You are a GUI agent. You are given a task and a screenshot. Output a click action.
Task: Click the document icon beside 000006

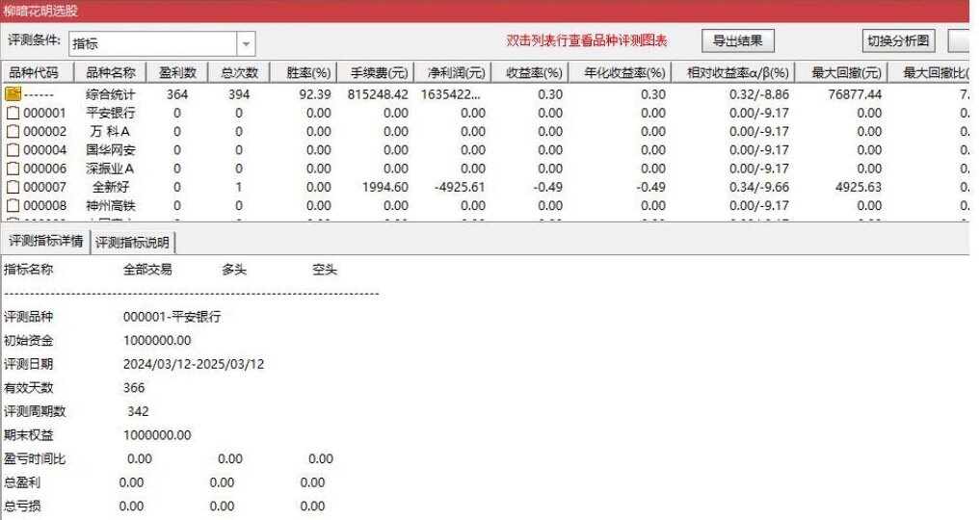coord(13,169)
